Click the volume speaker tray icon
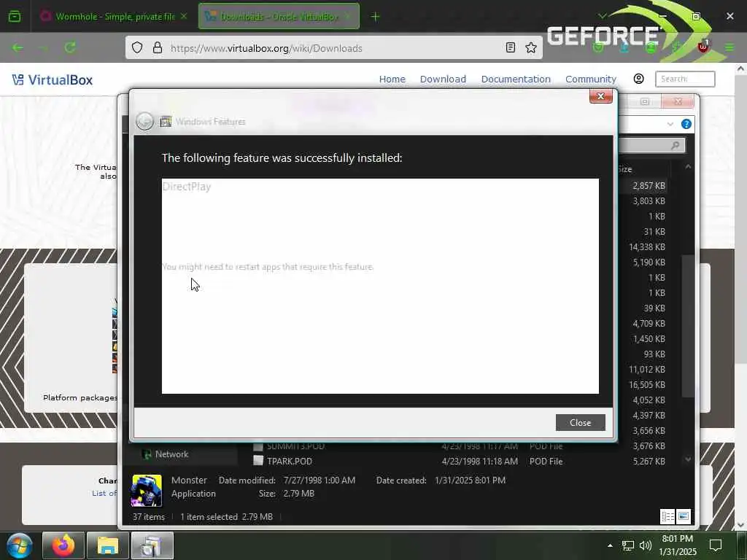The width and height of the screenshot is (747, 560). pos(646,545)
